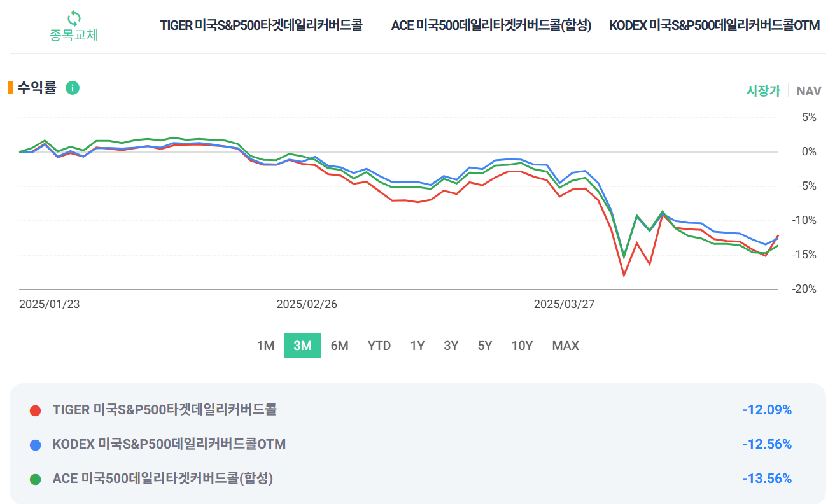Viewport: 835px width, 504px height.
Task: Click the red TIGER legend dot
Action: click(36, 410)
